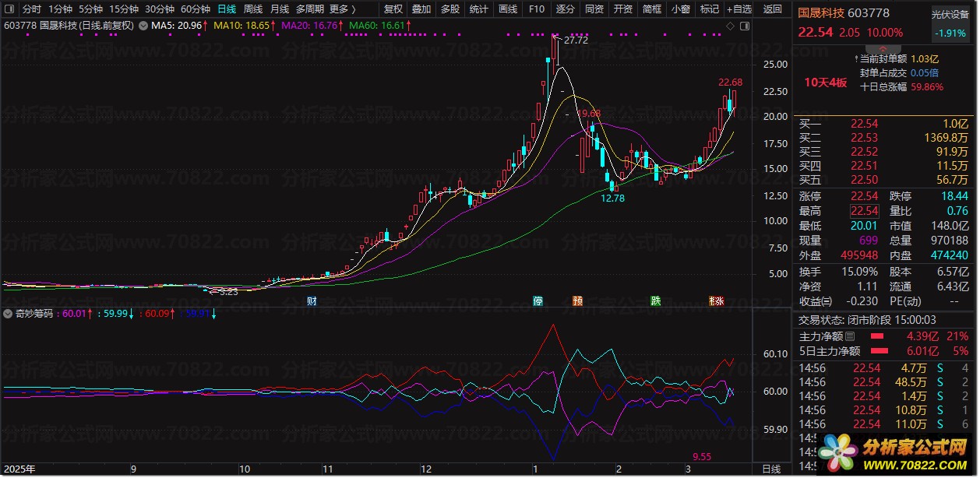Activate the 画线 drawing tool

(508, 9)
